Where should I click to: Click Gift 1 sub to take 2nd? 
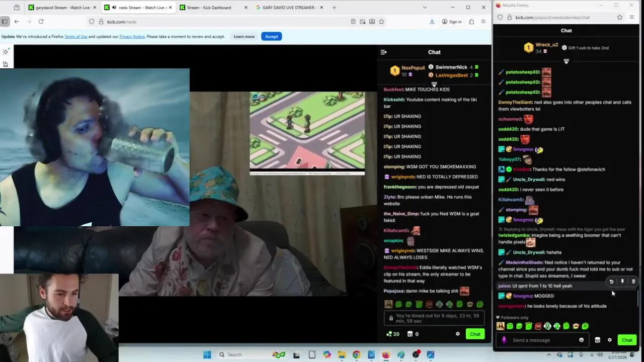coord(585,48)
